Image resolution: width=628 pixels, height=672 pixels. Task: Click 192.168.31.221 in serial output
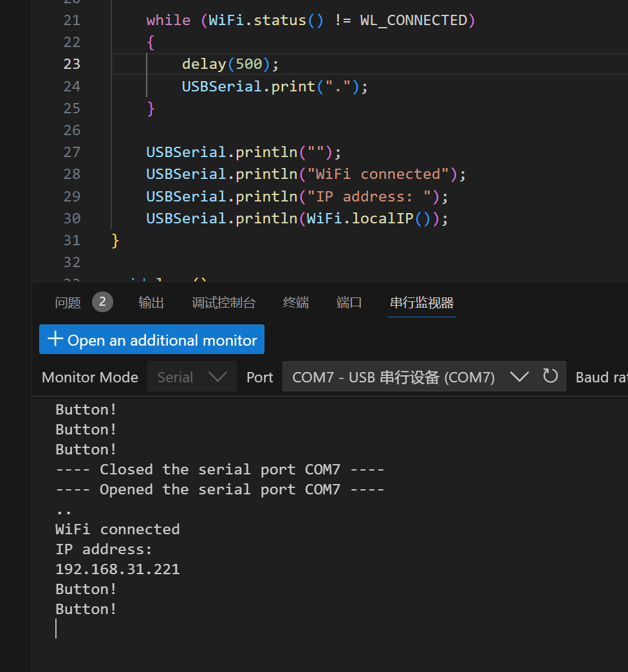tap(118, 569)
